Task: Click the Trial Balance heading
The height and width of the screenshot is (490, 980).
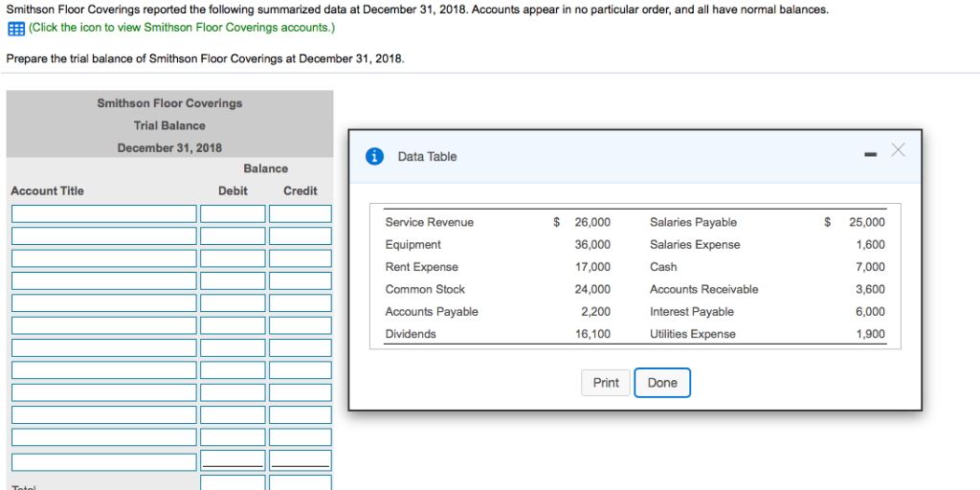Action: coord(169,125)
